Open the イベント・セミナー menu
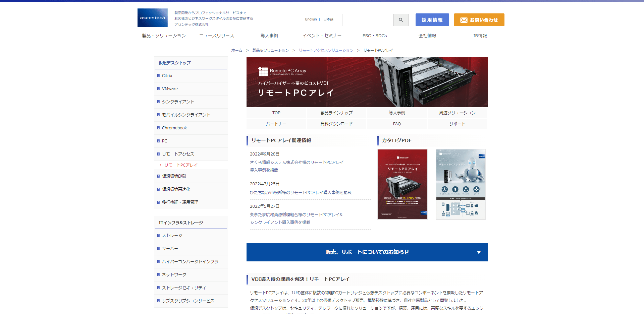Screen dimensions: 644x314 322,36
